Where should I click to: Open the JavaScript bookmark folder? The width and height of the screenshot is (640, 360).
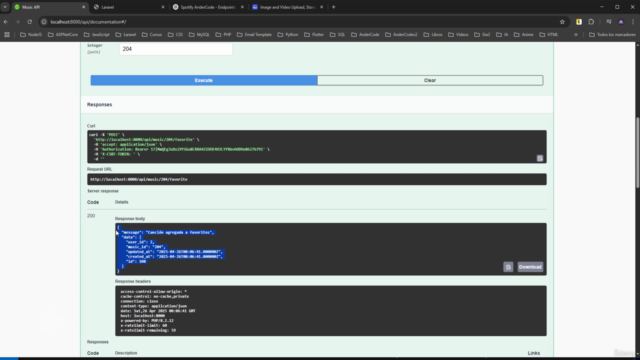coord(97,35)
